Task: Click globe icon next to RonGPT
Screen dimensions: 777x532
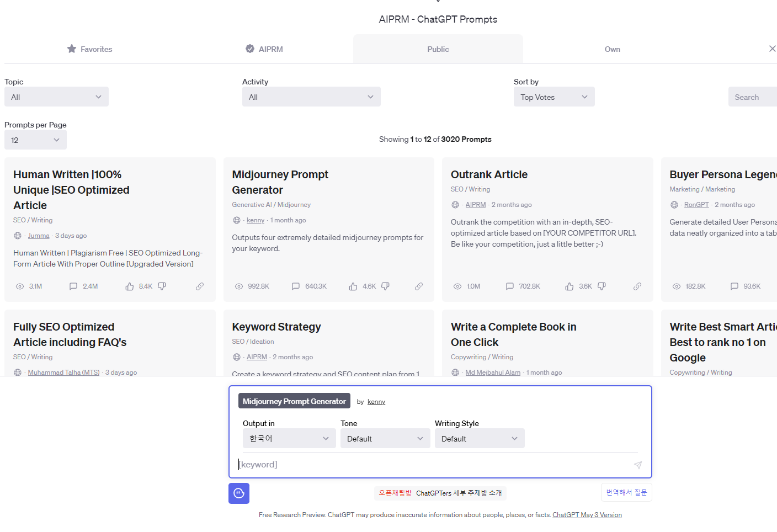Action: pyautogui.click(x=674, y=205)
